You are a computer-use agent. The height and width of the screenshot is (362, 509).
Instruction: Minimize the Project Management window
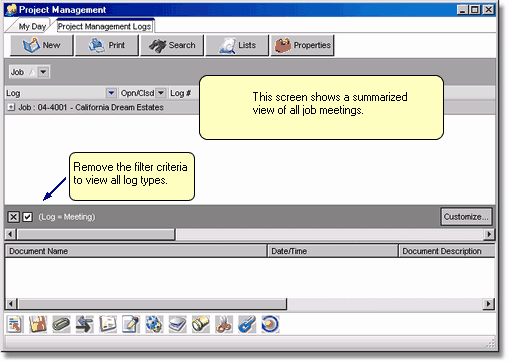tap(462, 10)
